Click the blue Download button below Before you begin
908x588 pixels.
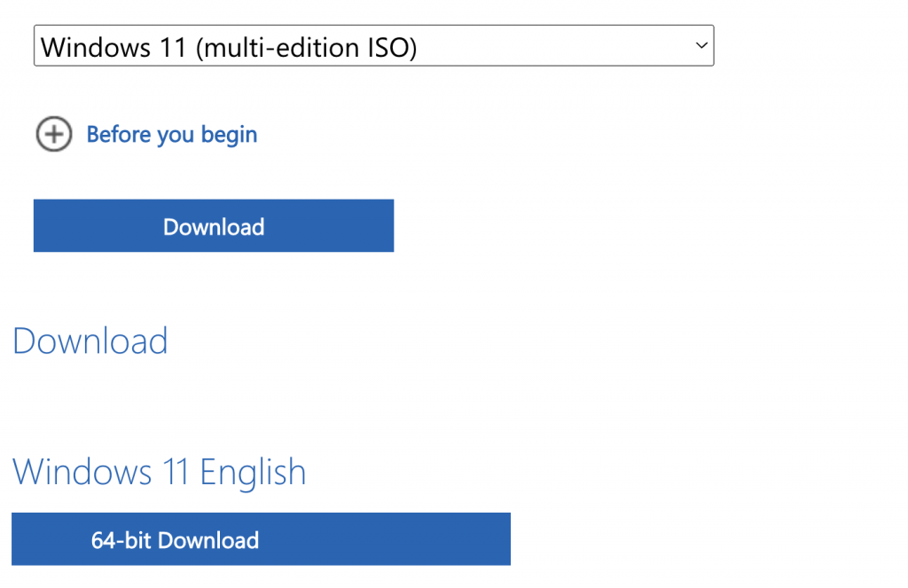[x=214, y=225]
